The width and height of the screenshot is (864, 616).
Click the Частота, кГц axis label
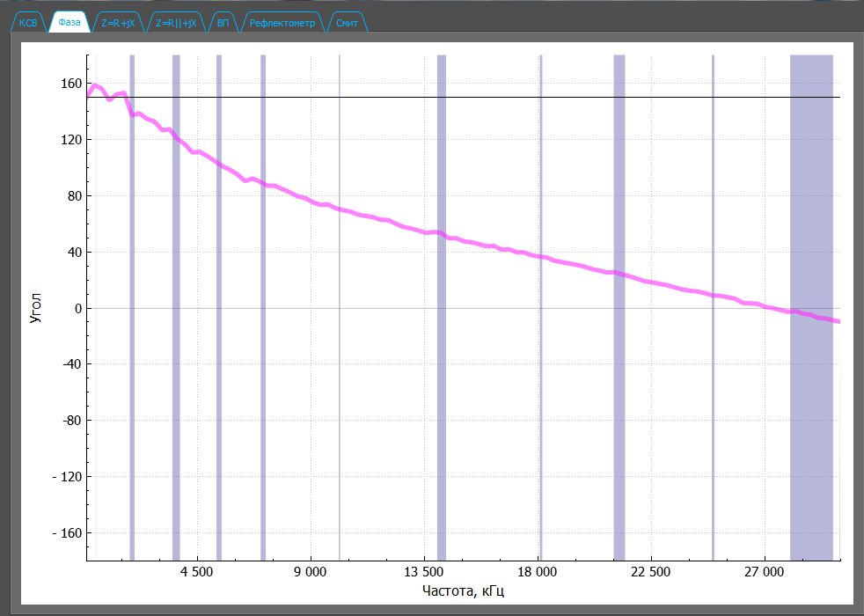click(x=463, y=590)
